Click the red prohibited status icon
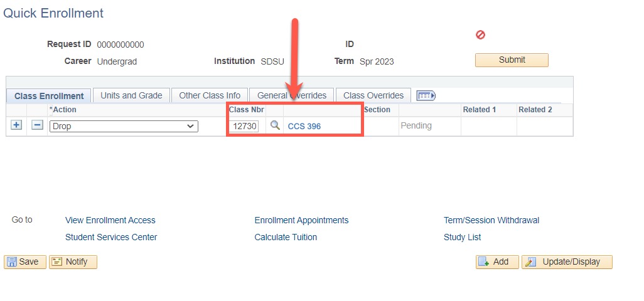The height and width of the screenshot is (301, 644). point(480,35)
